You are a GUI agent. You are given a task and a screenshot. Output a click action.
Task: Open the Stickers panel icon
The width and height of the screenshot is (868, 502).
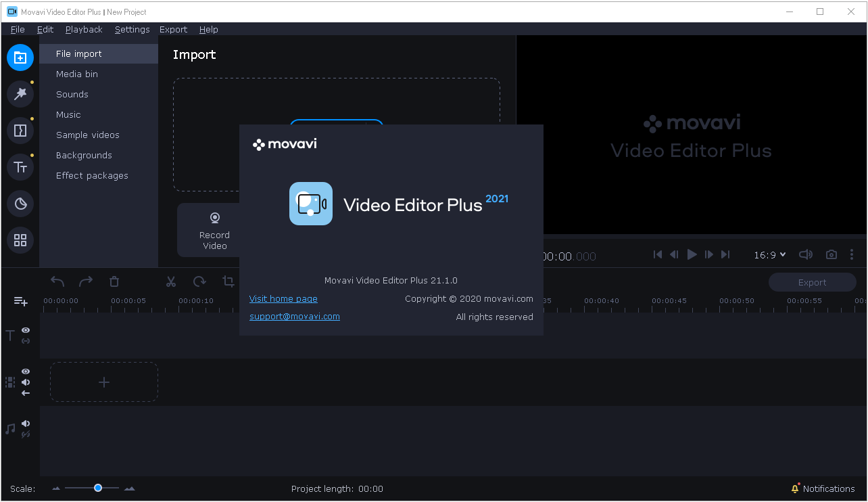pyautogui.click(x=20, y=204)
